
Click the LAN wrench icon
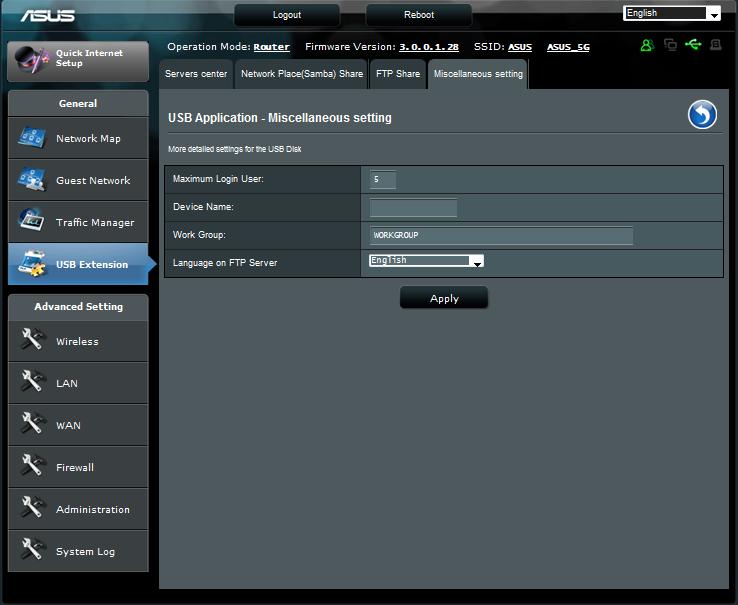32,381
